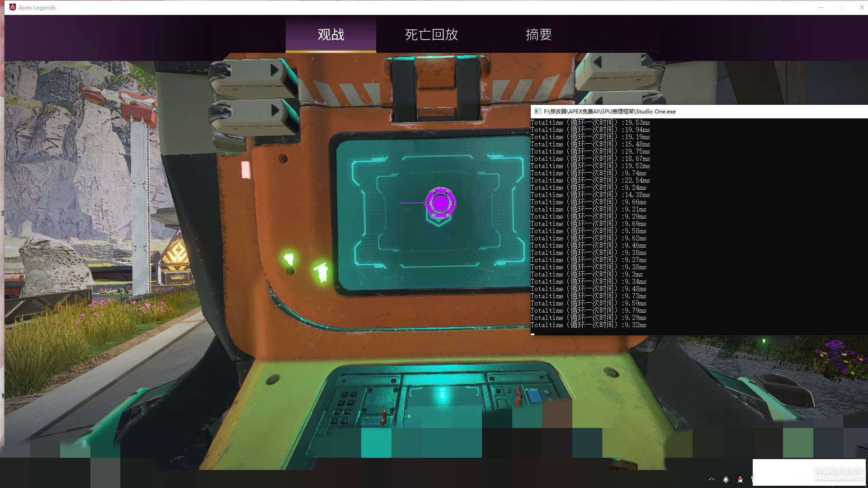The height and width of the screenshot is (488, 868).
Task: Click the larger green glowing figure
Action: [x=322, y=272]
